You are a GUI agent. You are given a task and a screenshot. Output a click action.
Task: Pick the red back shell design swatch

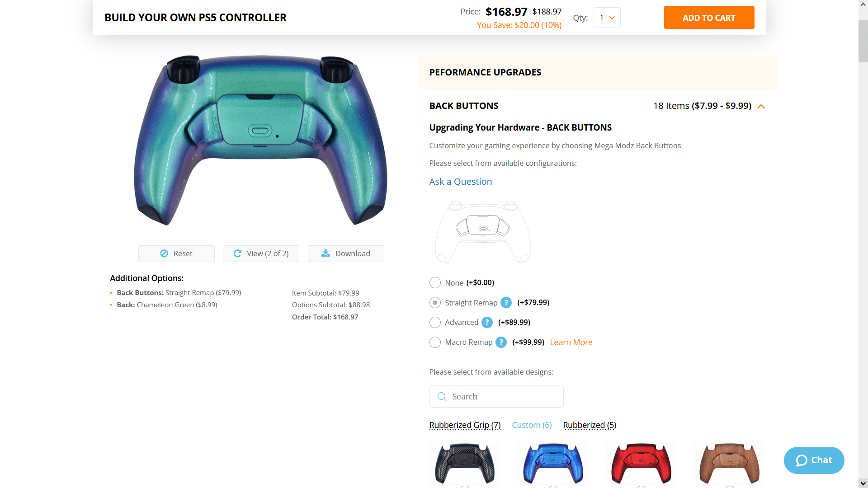tap(641, 464)
